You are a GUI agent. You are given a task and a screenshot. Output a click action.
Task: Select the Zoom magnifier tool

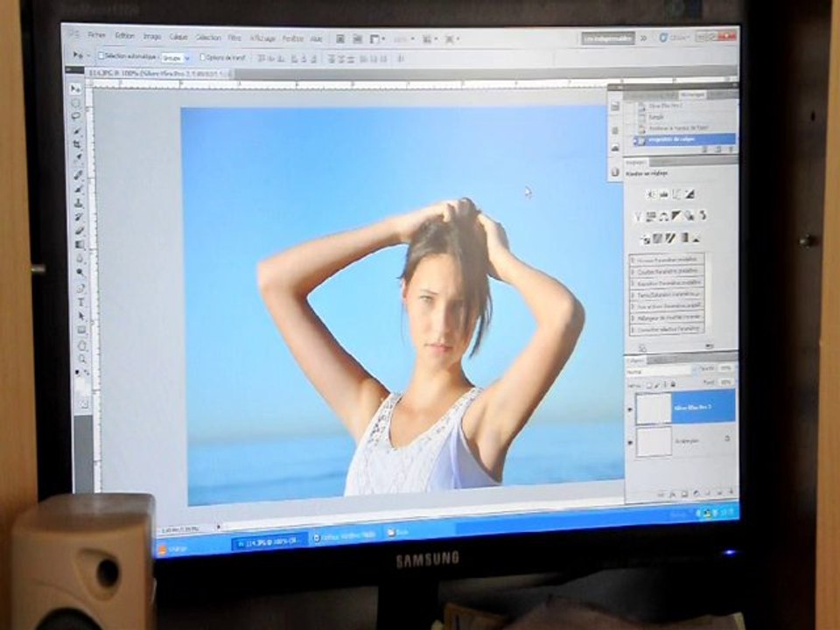click(x=82, y=359)
